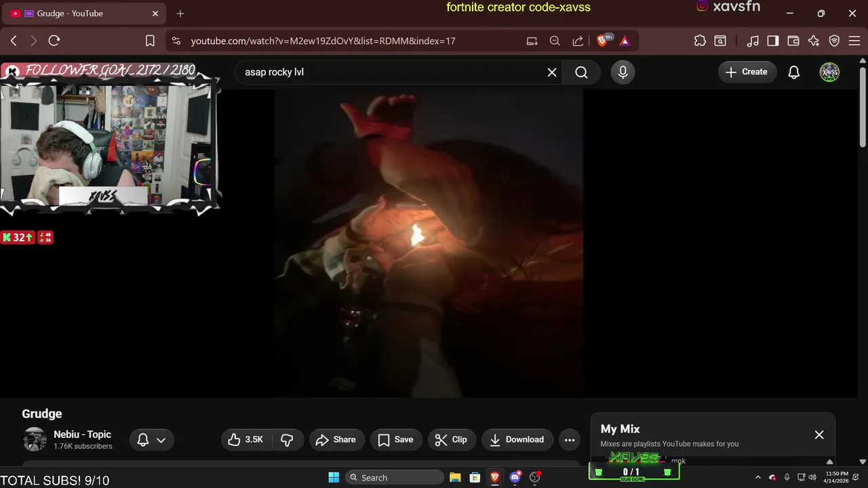Click the tray microphone icon

[787, 477]
